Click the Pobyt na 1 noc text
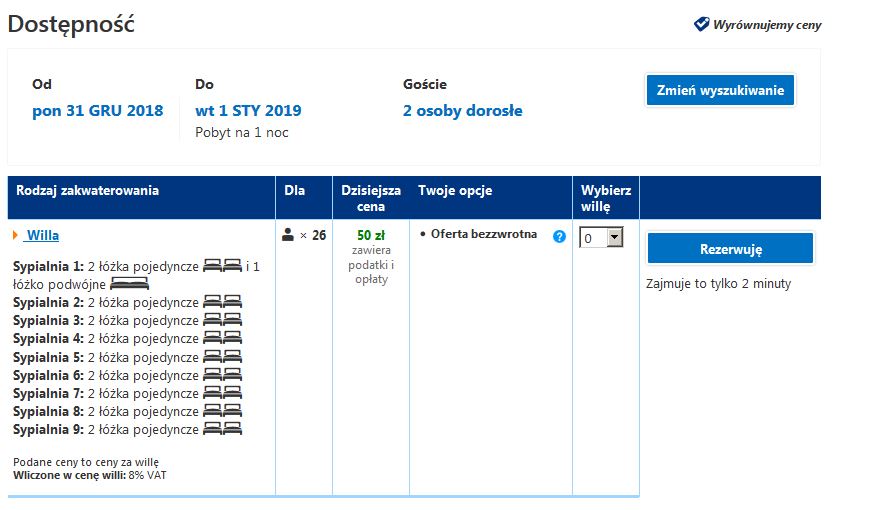This screenshot has width=875, height=510. point(242,133)
